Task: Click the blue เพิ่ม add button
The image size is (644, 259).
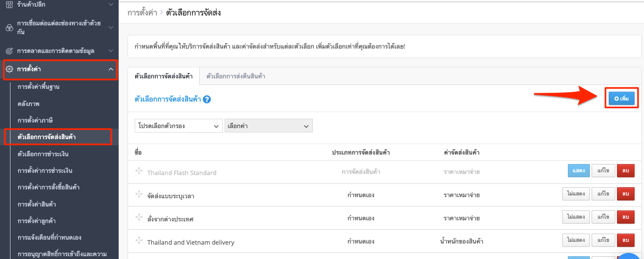Action: (622, 99)
